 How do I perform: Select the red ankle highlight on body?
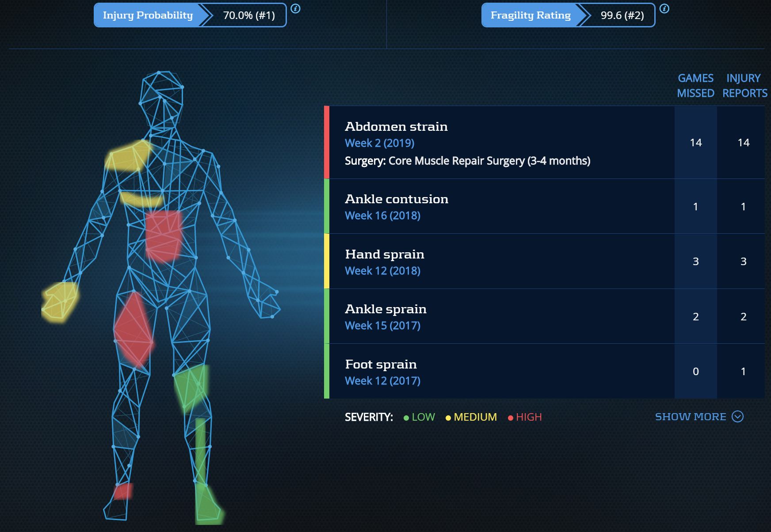123,491
